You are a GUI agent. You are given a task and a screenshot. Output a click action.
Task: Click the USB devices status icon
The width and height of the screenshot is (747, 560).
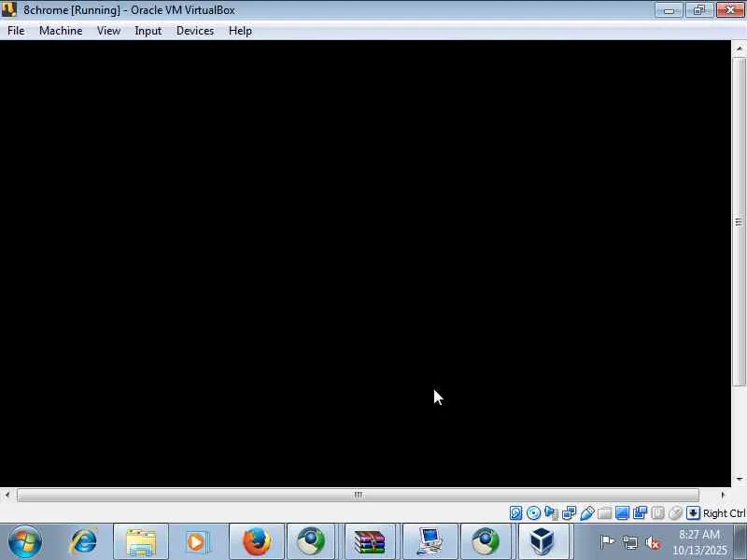(587, 512)
